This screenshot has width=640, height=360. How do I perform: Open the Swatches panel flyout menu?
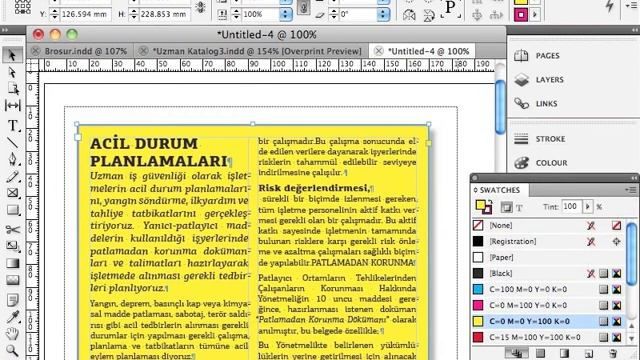click(631, 189)
